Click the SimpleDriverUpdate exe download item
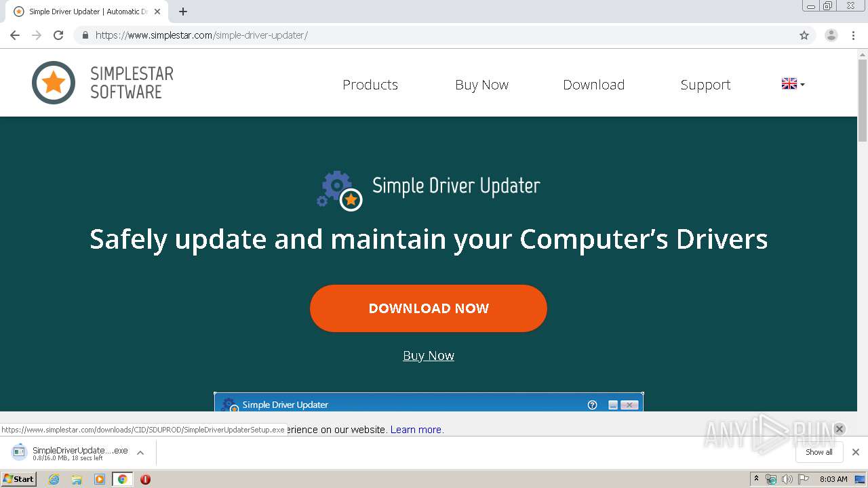868x488 pixels. pos(71,453)
